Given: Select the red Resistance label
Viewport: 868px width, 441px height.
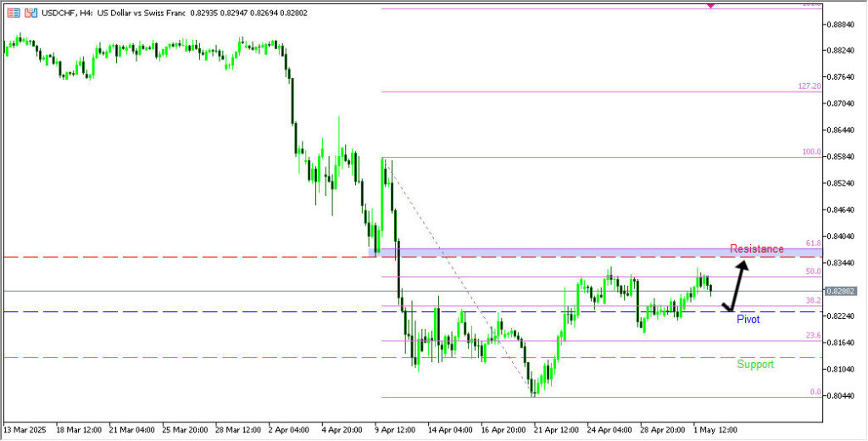Looking at the screenshot, I should (x=756, y=248).
